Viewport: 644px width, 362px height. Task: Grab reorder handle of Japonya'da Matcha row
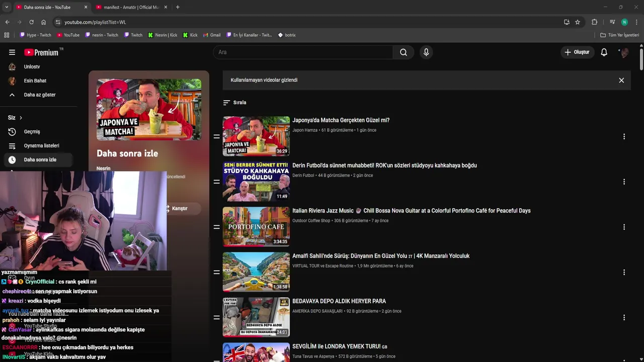217,137
